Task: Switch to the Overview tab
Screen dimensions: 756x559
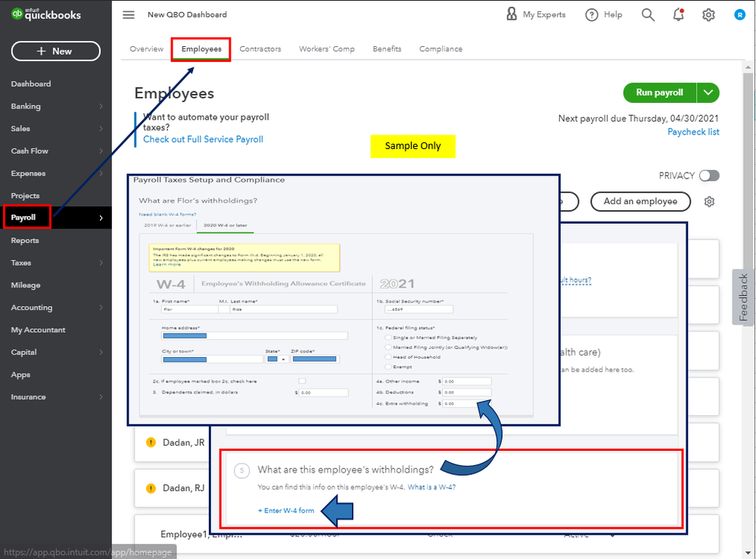Action: click(x=147, y=48)
